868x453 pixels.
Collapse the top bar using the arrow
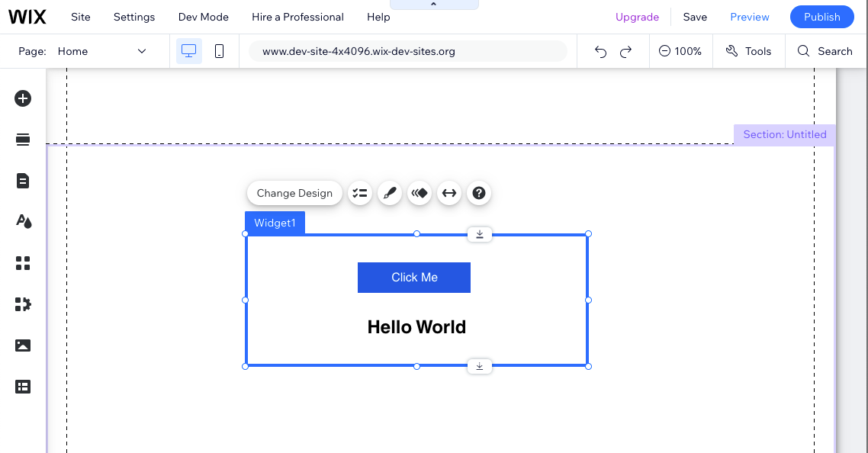434,5
